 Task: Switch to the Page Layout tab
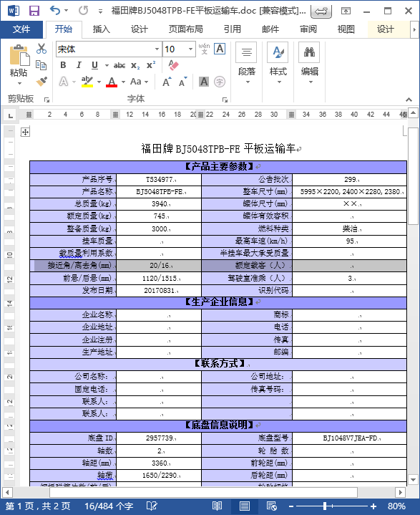(x=186, y=29)
